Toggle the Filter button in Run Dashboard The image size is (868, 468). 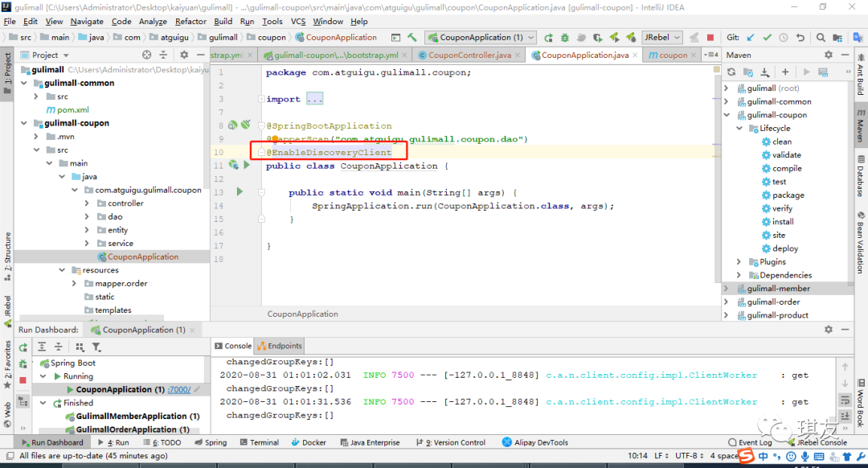[x=96, y=347]
